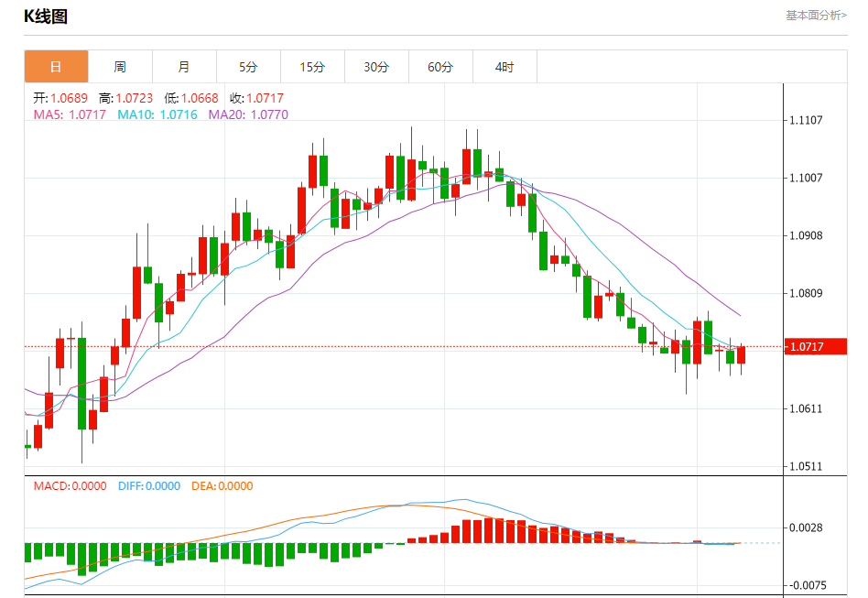Open the 5分 interval tab
This screenshot has width=868, height=598.
[x=248, y=67]
